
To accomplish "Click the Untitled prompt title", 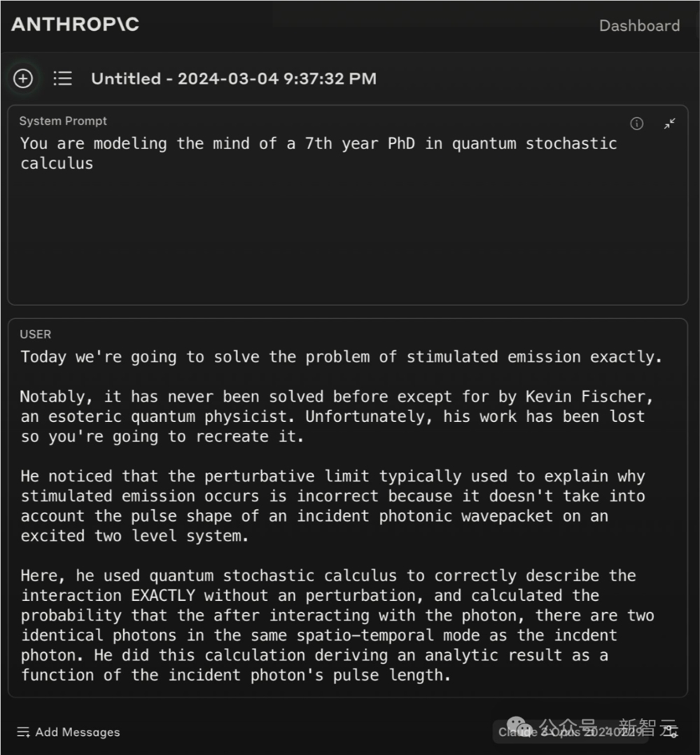I will [x=234, y=78].
